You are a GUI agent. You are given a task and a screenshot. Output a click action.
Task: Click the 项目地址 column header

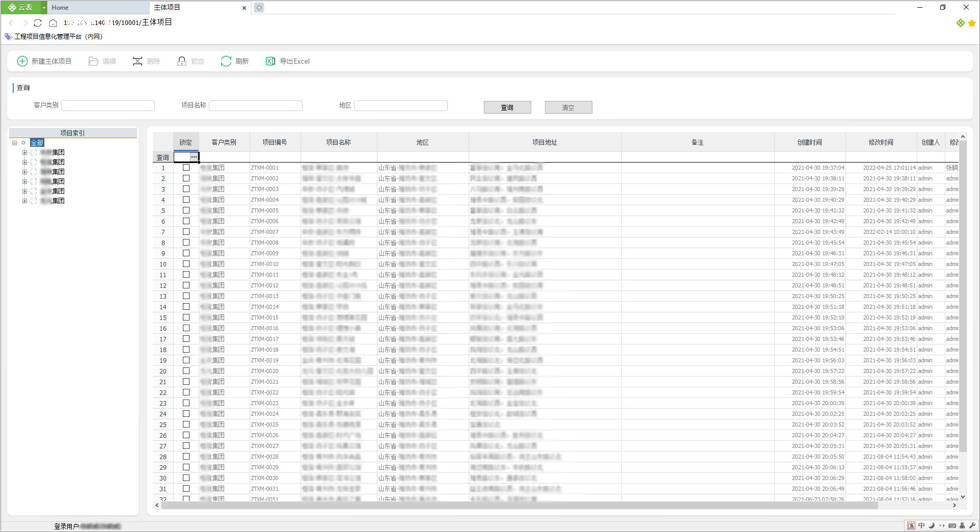point(545,142)
